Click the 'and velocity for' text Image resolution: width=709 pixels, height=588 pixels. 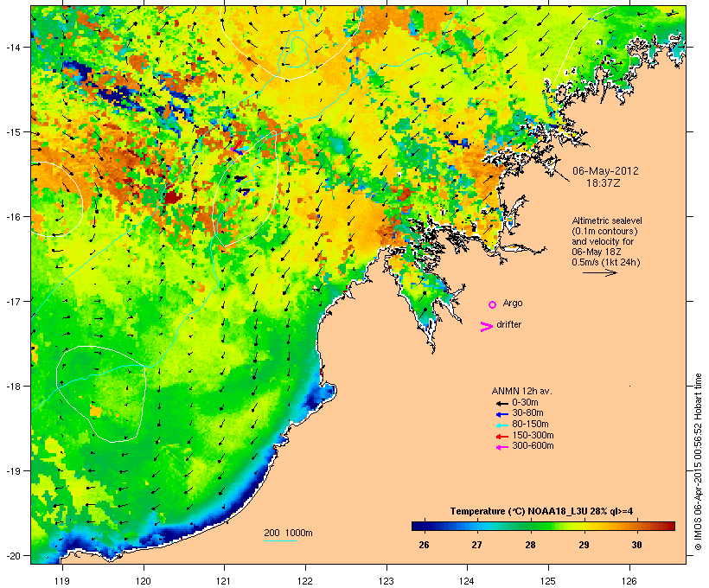click(603, 241)
